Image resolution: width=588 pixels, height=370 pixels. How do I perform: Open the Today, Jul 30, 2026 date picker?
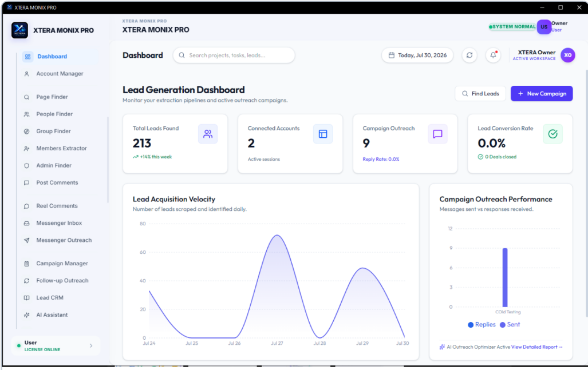pos(417,55)
